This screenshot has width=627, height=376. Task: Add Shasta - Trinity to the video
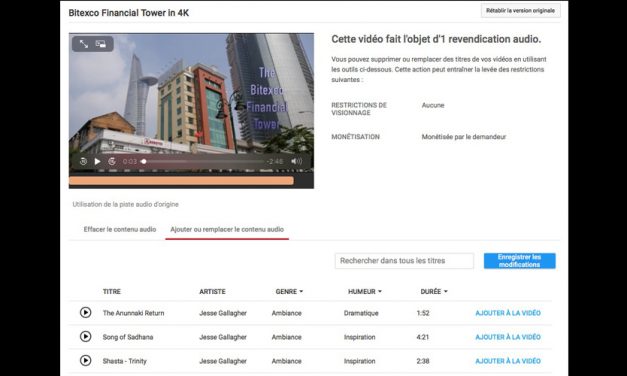click(508, 361)
